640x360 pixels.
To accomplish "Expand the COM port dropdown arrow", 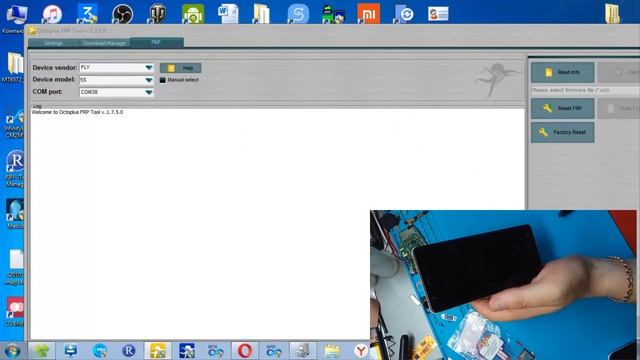I will [149, 92].
